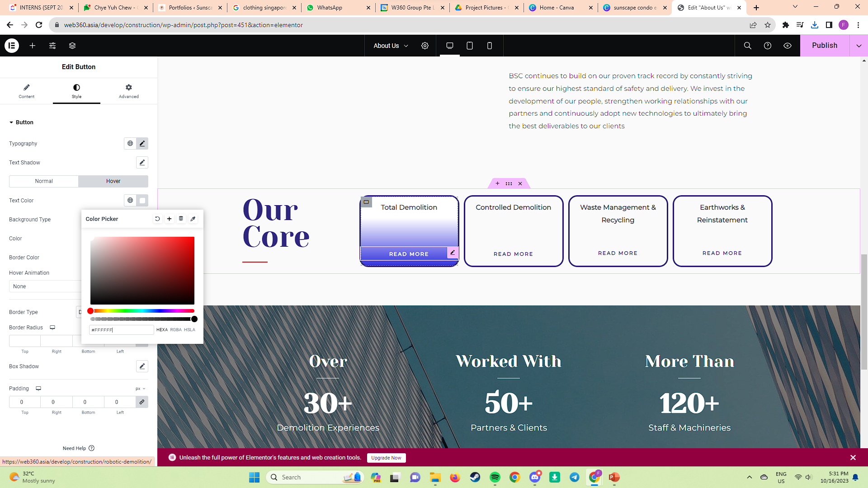Focus the hex color input field

pos(121,330)
